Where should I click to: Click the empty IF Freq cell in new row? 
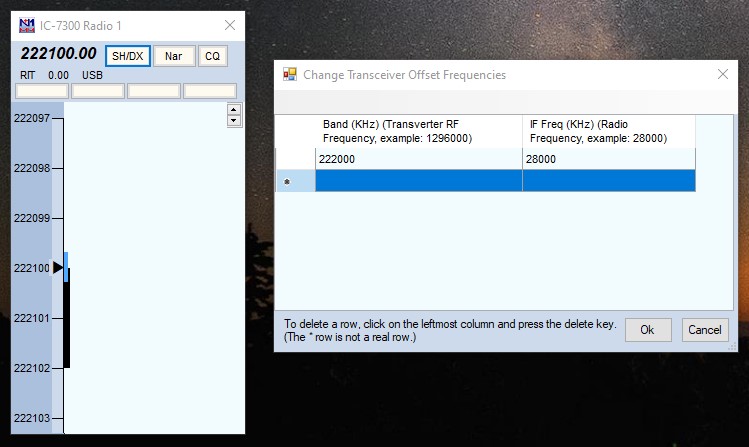(609, 181)
